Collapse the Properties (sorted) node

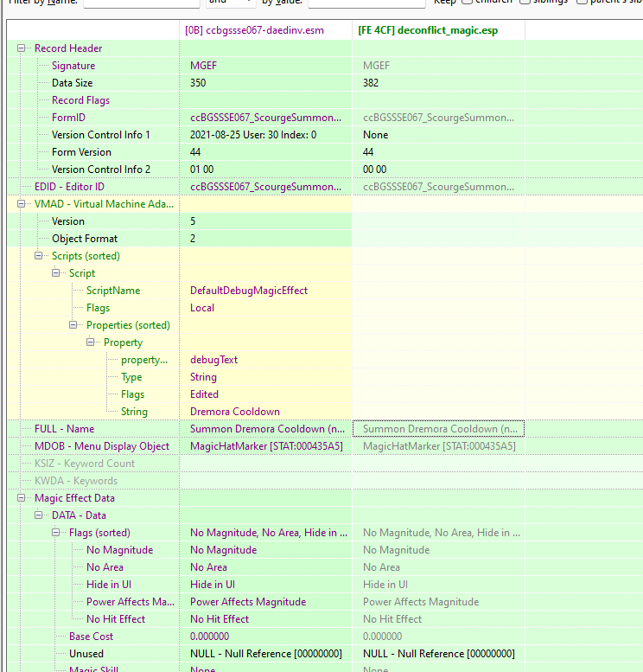pos(73,325)
